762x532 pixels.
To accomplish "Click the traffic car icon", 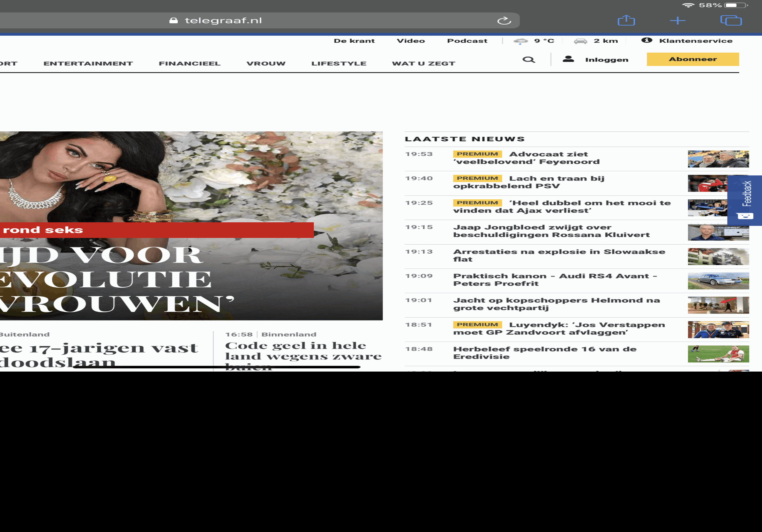I will point(580,41).
